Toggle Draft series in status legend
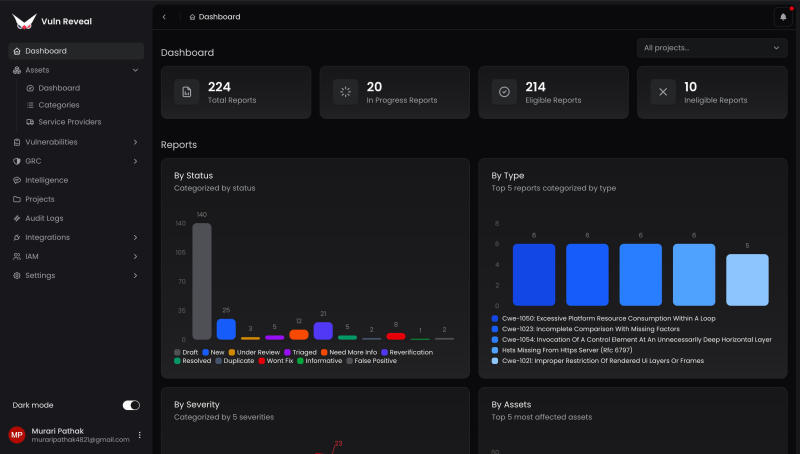Screen dimensions: 800x454 coord(186,352)
